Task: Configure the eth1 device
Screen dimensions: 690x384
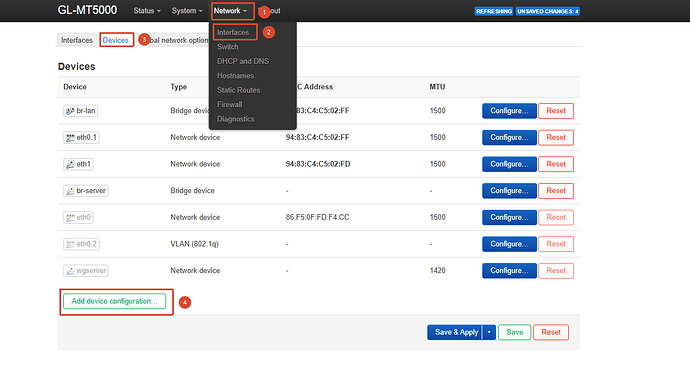Action: (x=509, y=164)
